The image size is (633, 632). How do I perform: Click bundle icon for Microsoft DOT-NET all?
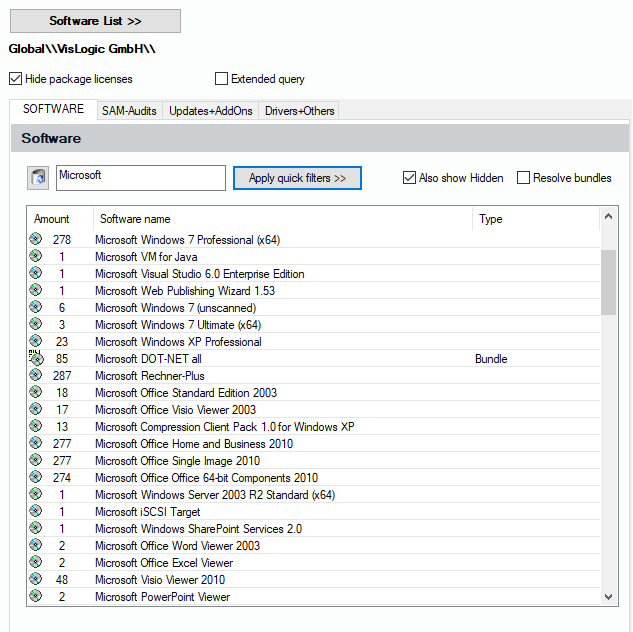tap(36, 358)
